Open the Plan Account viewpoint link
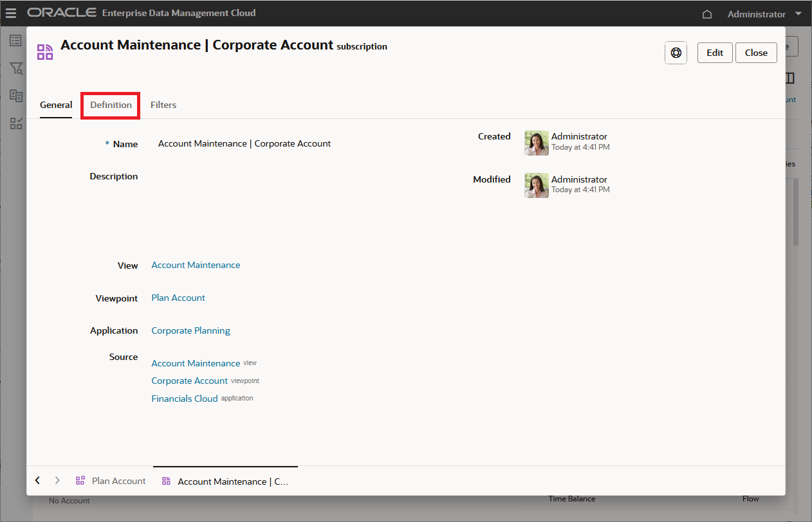The image size is (812, 522). (178, 298)
